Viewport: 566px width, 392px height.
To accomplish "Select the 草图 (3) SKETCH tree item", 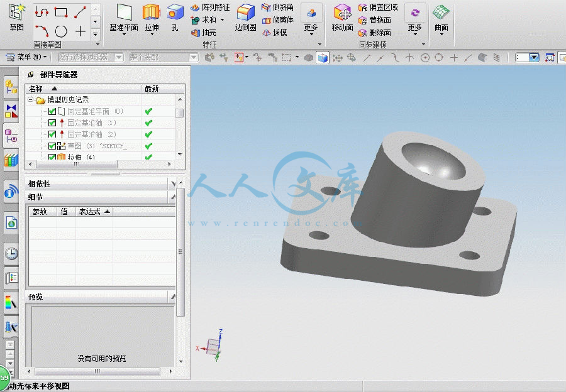I will 97,146.
